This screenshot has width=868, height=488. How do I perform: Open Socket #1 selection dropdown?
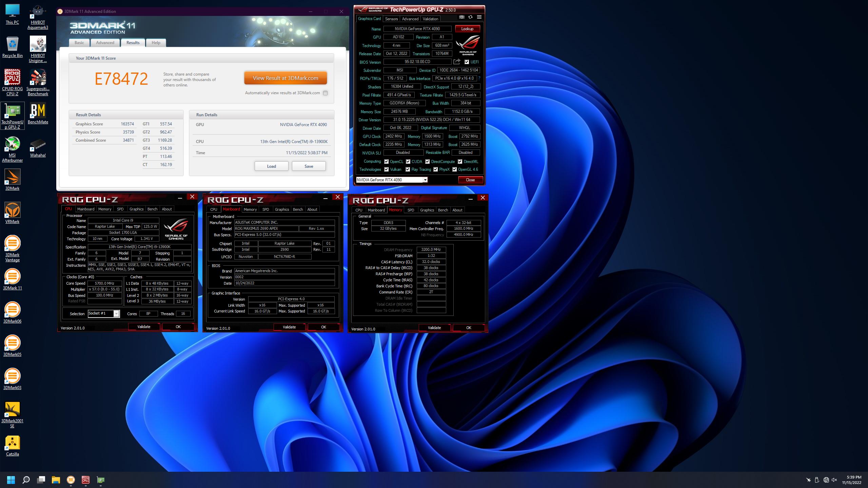pyautogui.click(x=116, y=313)
